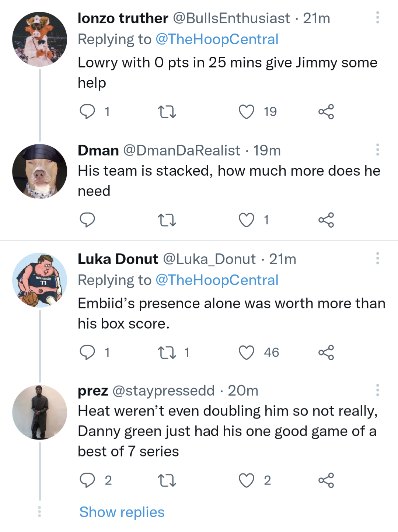The image size is (398, 532).
Task: Open more options for lonzo truther's tweet
Action: coord(377,18)
